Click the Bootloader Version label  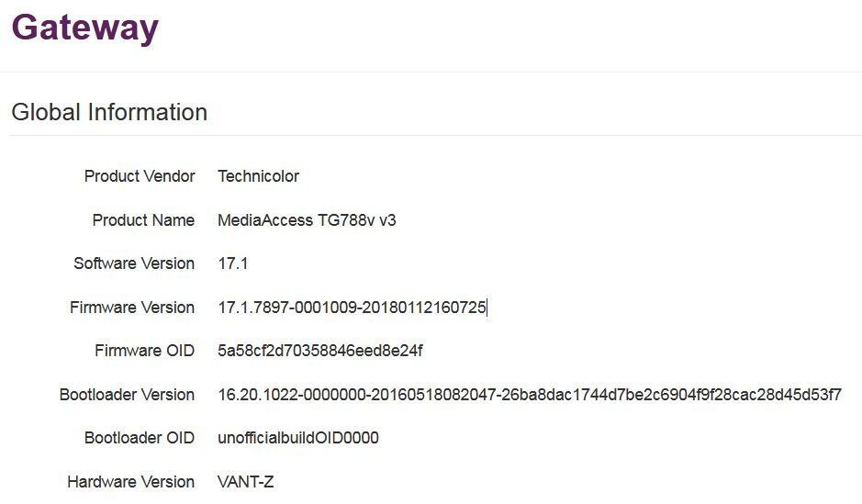pyautogui.click(x=127, y=395)
